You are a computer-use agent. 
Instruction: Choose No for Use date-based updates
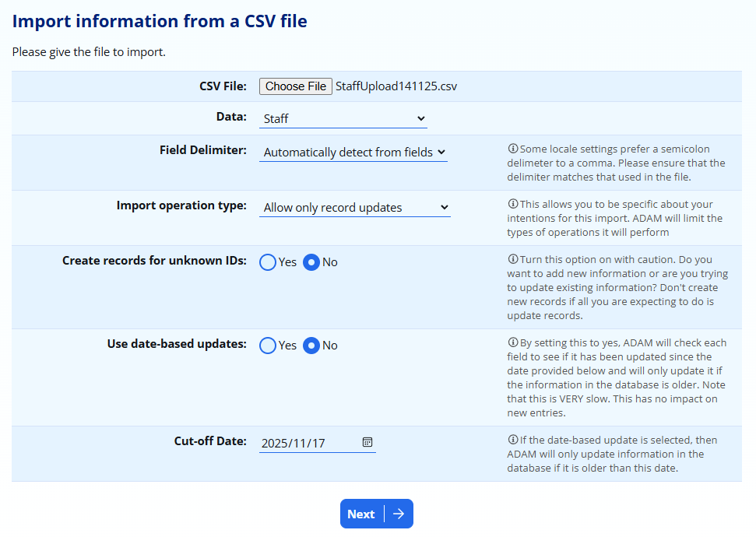(311, 346)
